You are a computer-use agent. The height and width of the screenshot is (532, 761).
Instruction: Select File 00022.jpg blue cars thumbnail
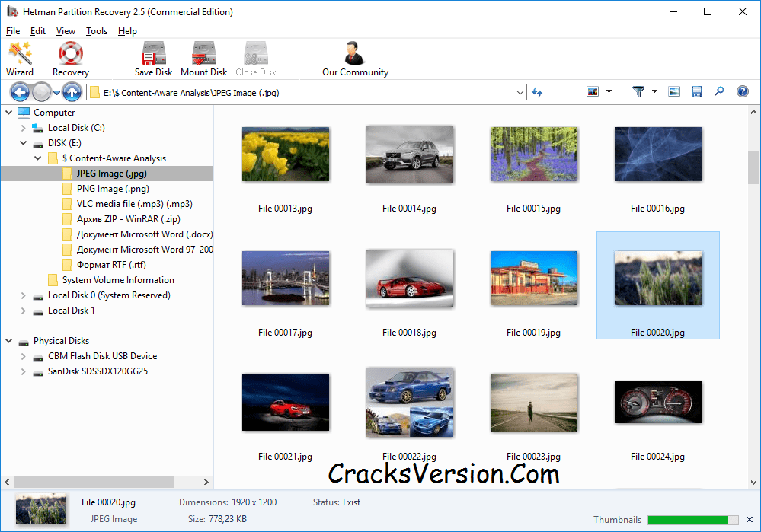pos(410,402)
